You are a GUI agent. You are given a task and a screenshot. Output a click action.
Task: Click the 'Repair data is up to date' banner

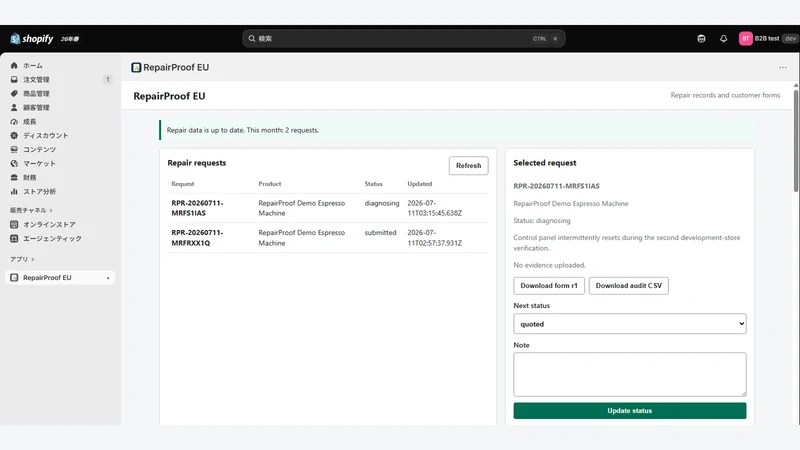(457, 130)
